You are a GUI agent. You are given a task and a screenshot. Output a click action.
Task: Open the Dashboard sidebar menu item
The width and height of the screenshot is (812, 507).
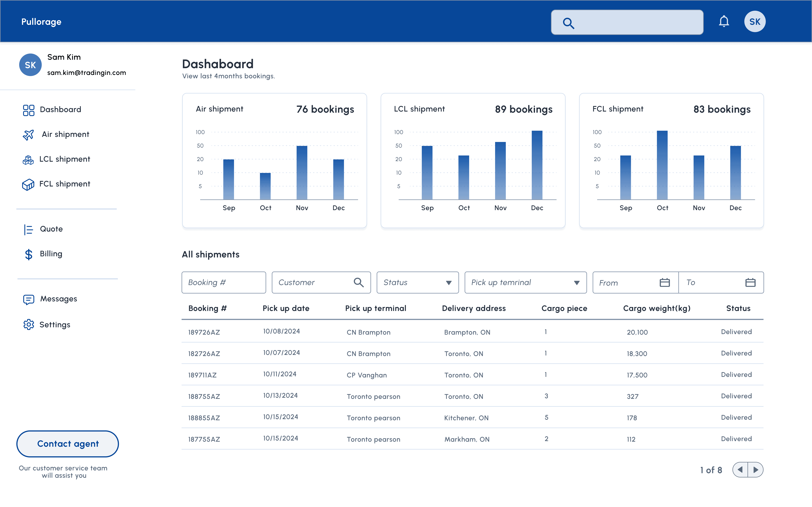click(x=60, y=110)
